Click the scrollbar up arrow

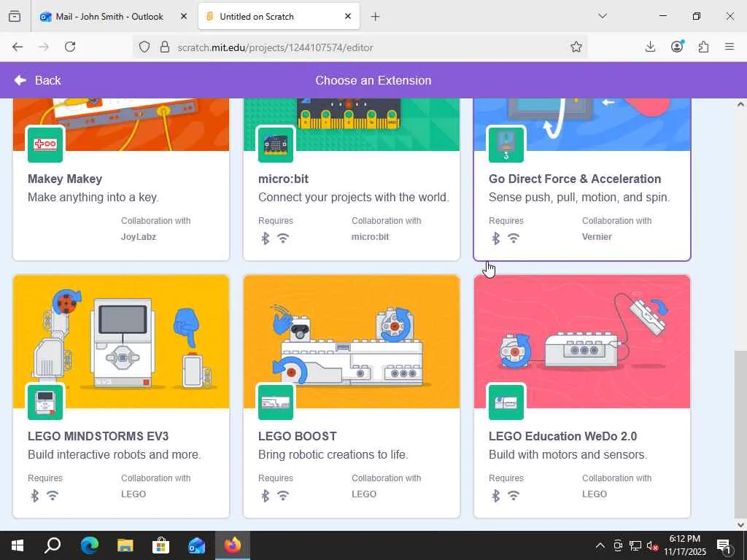pos(740,104)
